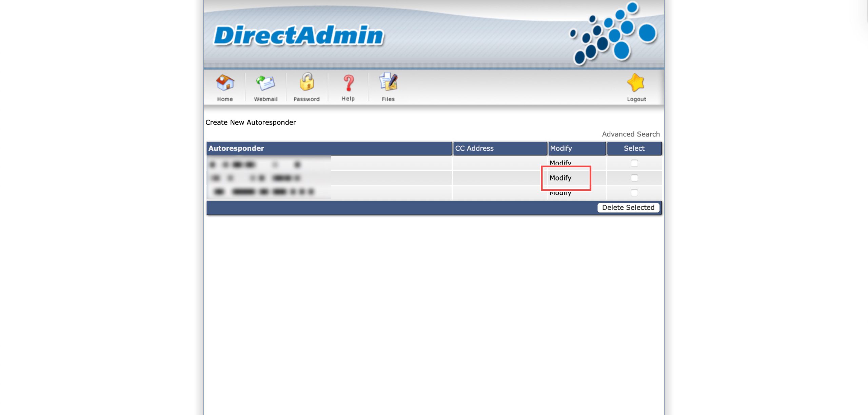Click the CC Address column header
868x415 pixels.
(x=474, y=148)
